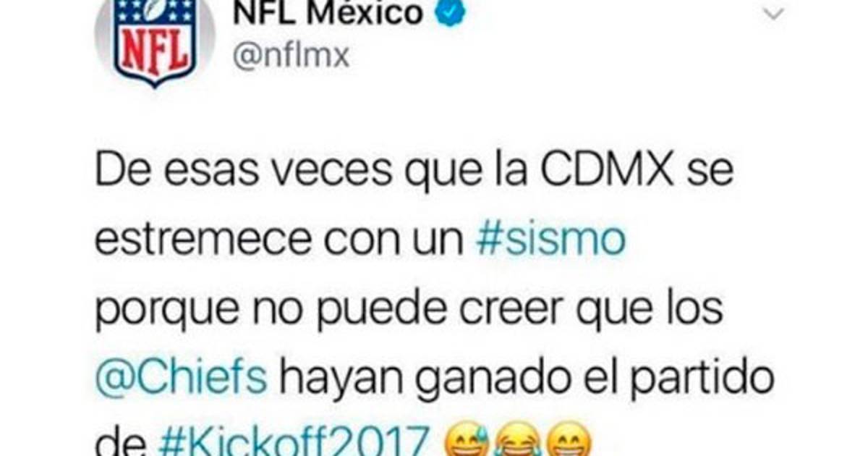
Task: Open the NFL shield profile avatar
Action: [154, 41]
